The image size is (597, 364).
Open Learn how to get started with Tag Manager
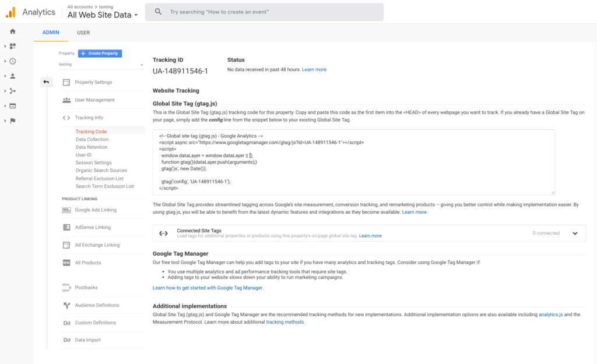(x=208, y=288)
